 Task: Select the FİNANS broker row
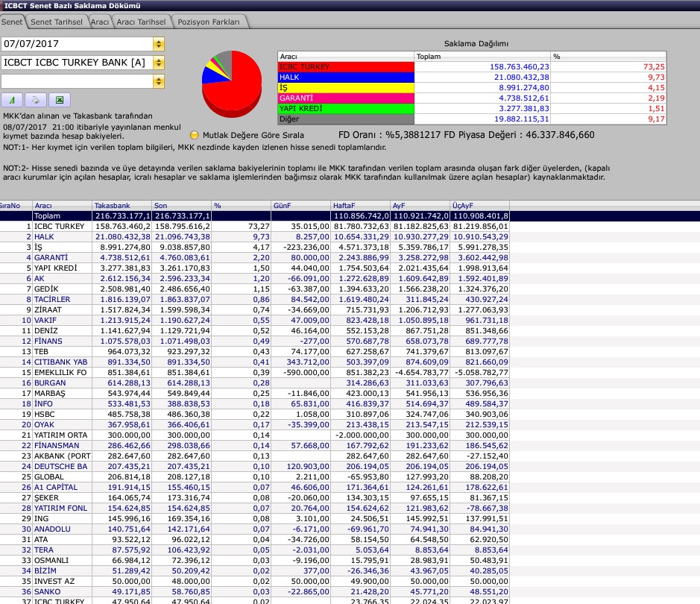point(254,341)
